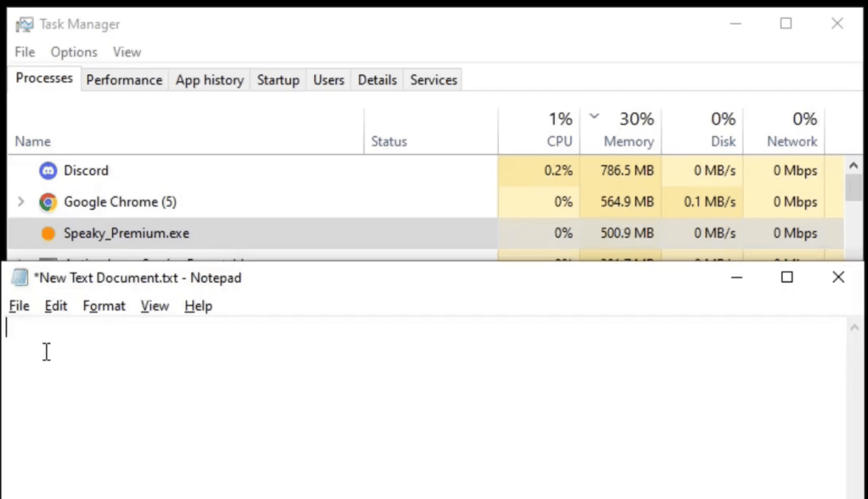Open the Notepad Edit menu
Screen dimensions: 868x499
(x=56, y=306)
